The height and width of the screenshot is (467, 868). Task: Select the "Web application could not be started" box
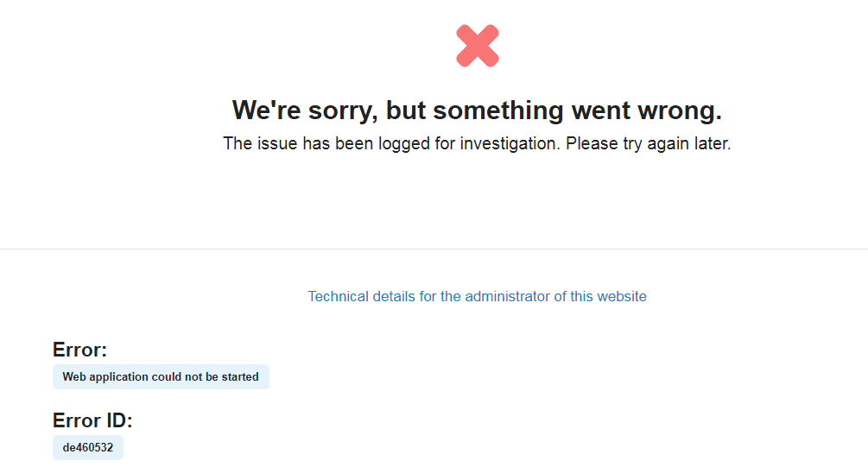pyautogui.click(x=161, y=377)
